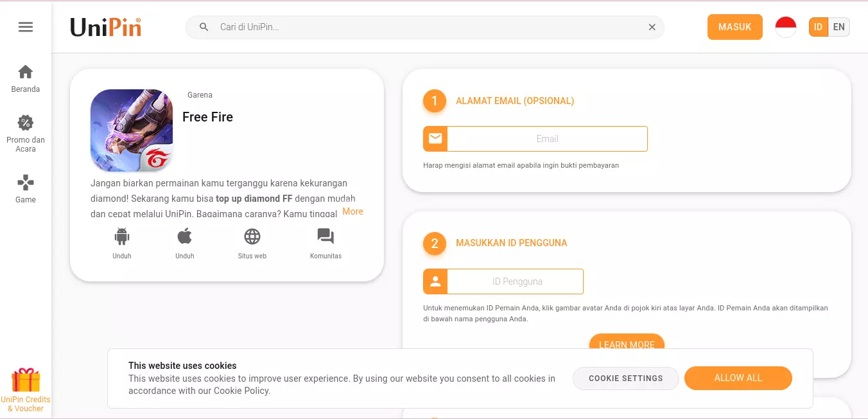
Task: Click the user icon beside ID Pengguna
Action: tap(435, 281)
